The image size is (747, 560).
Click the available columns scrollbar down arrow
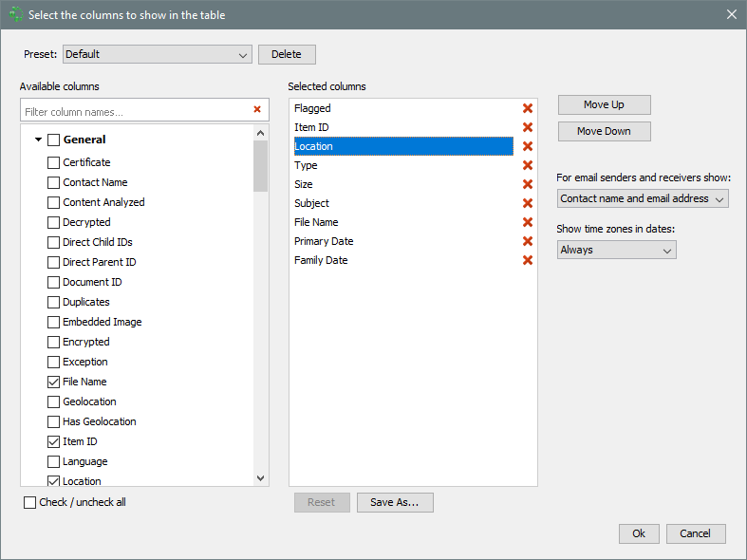tap(261, 478)
